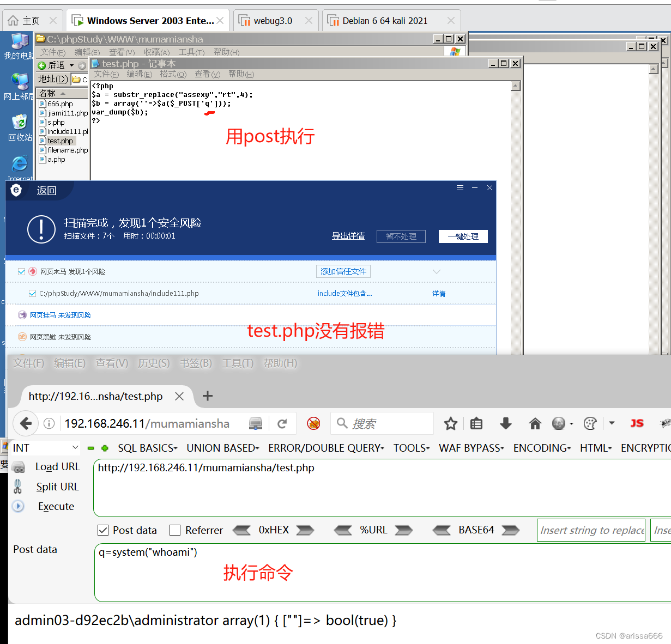This screenshot has width=671, height=644.
Task: Expand the SQL BASICS dropdown menu
Action: (148, 448)
